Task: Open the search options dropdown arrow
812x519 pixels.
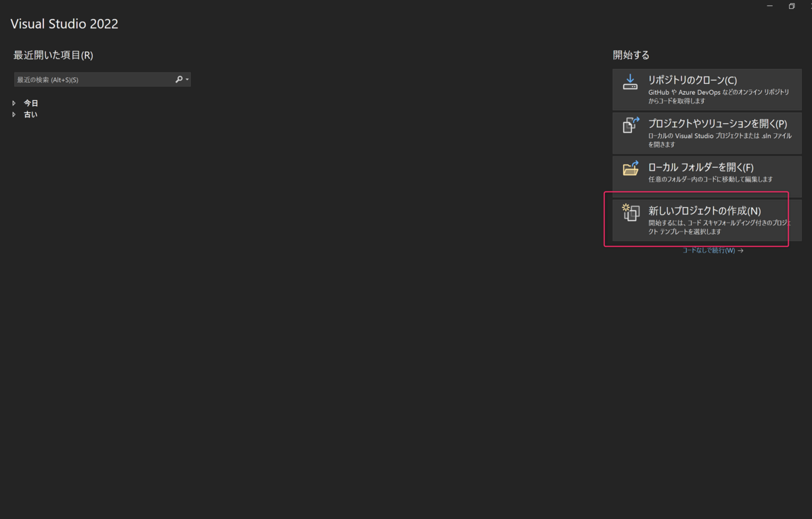Action: [187, 80]
